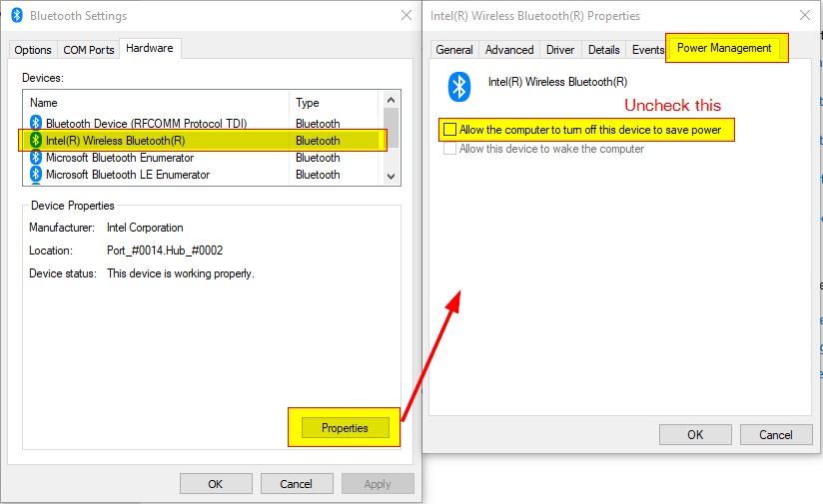Click the Name column header
This screenshot has height=504, width=823.
coord(157,102)
